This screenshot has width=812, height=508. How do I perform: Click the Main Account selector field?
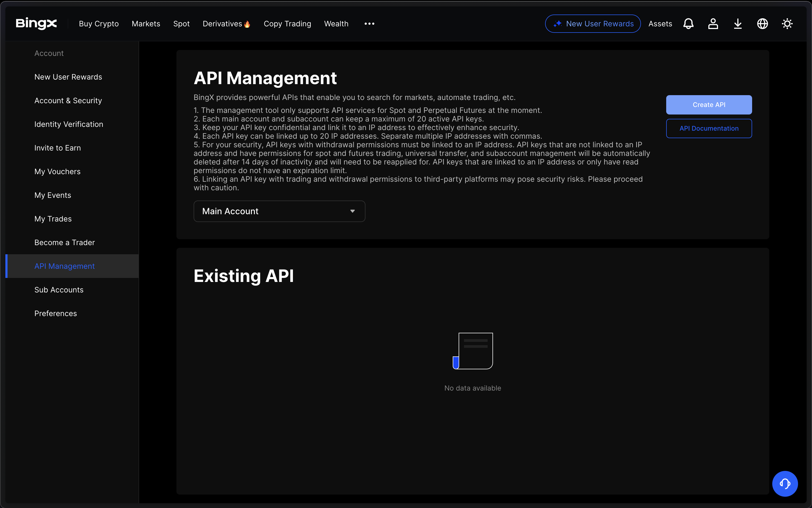(279, 211)
